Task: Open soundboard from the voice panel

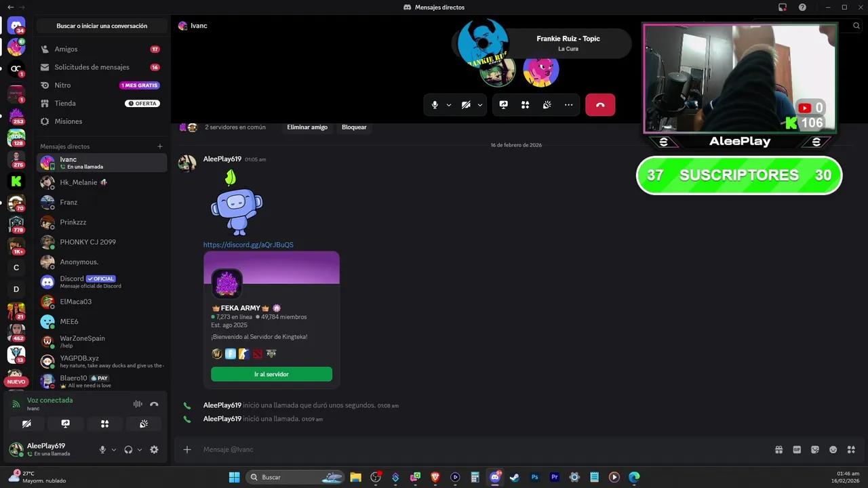Action: 144,424
